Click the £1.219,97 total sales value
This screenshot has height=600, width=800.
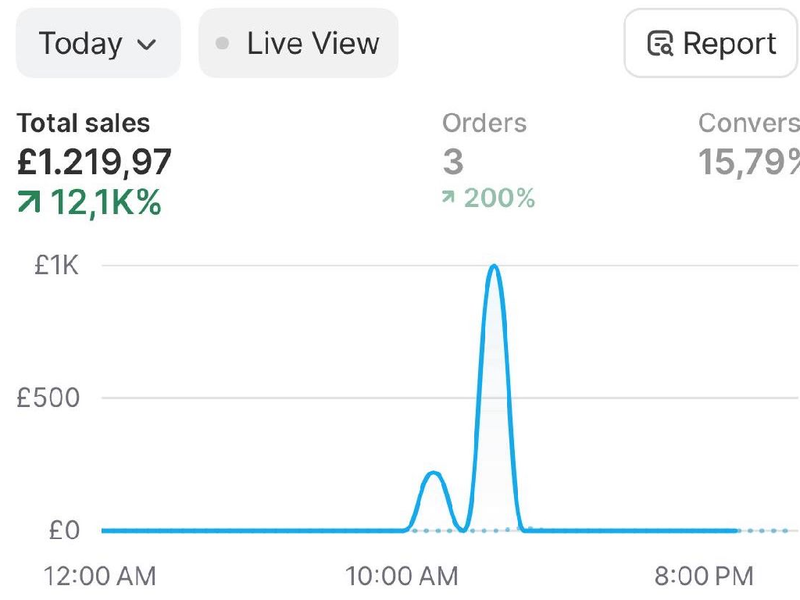95,162
